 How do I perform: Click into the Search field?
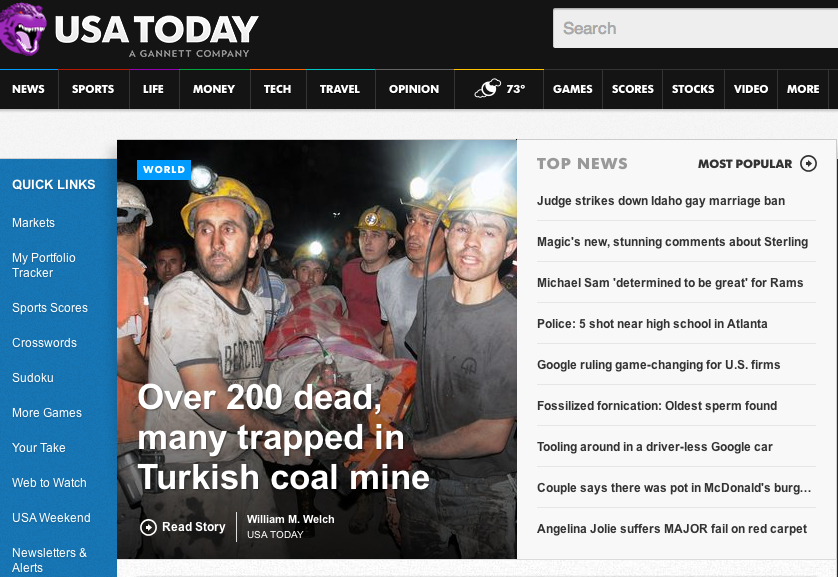point(695,29)
